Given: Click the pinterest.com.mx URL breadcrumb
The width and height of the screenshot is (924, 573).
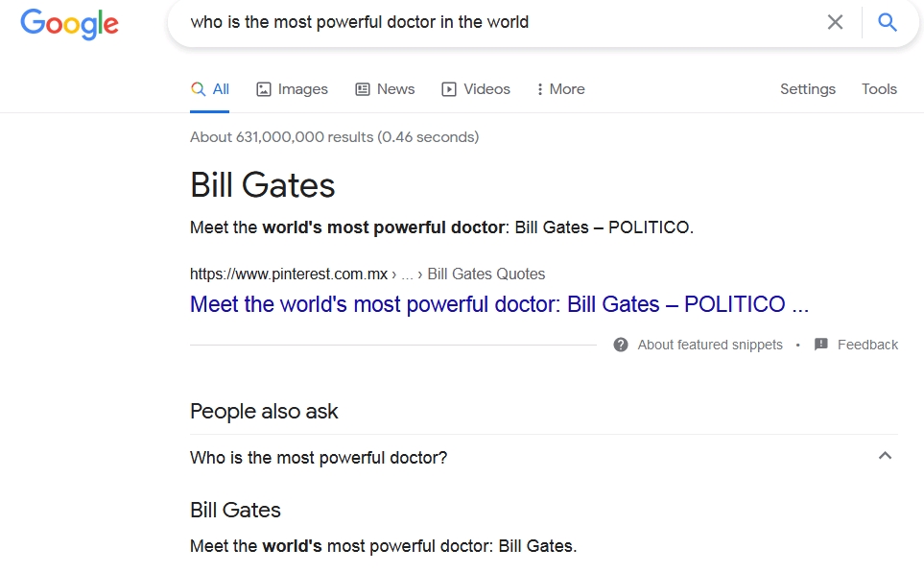Looking at the screenshot, I should [289, 275].
